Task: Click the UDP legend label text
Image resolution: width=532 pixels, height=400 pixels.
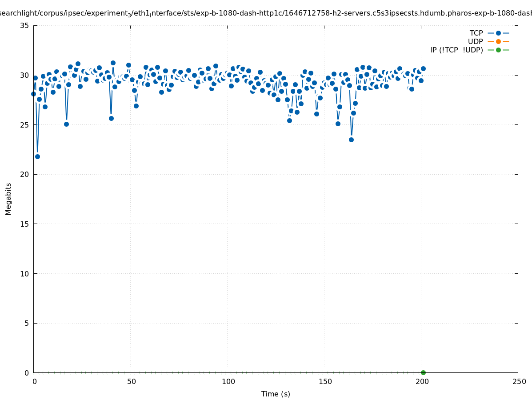Action: point(475,41)
